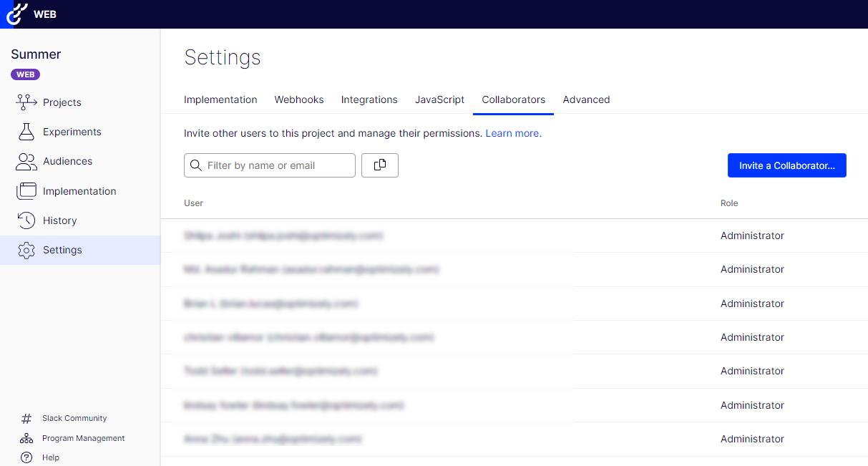Go to the JavaScript tab

point(439,99)
